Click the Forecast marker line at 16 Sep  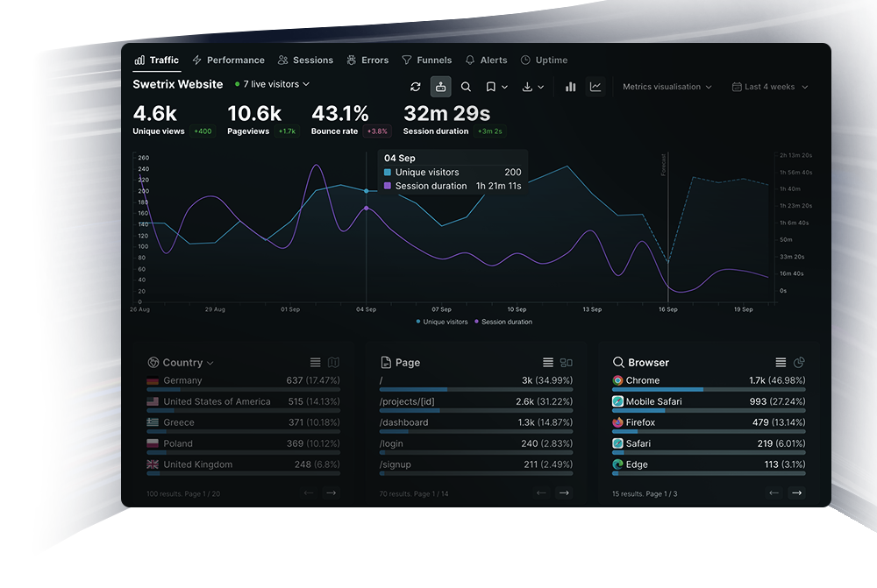click(667, 226)
